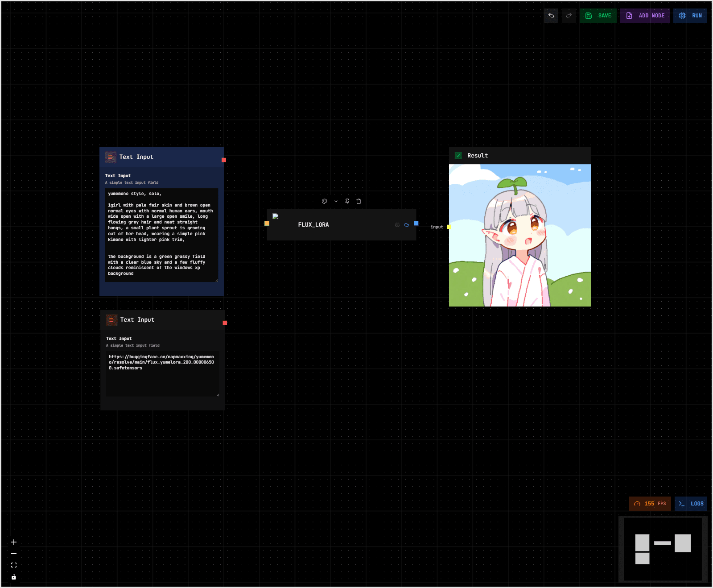Click red output port of prompt Text Input node
This screenshot has height=588, width=713.
click(224, 160)
